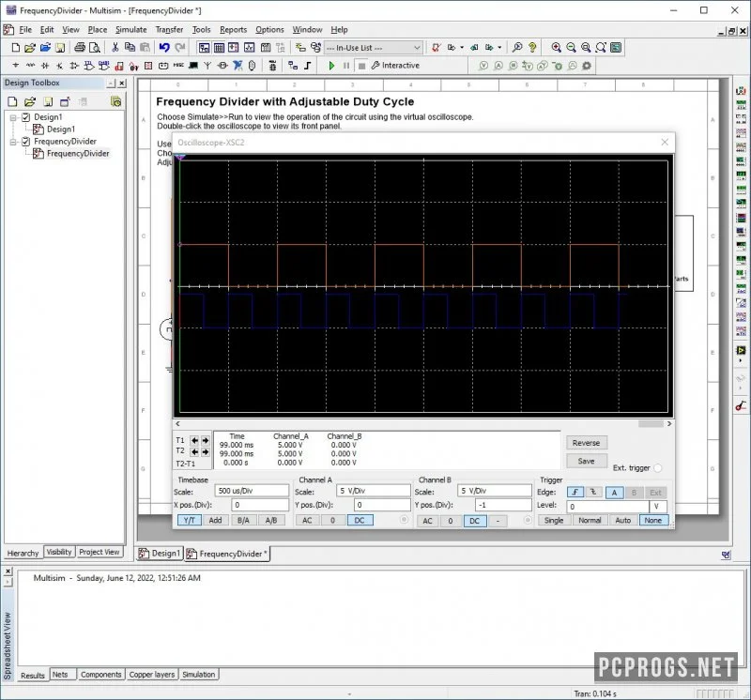Click the blue Undo arrow icon
This screenshot has width=751, height=700.
pos(164,47)
